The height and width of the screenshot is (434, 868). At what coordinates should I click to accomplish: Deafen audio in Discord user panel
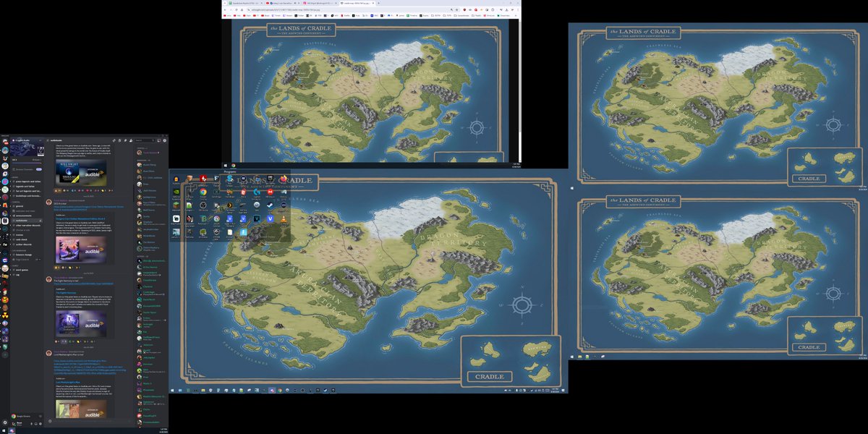(x=36, y=424)
